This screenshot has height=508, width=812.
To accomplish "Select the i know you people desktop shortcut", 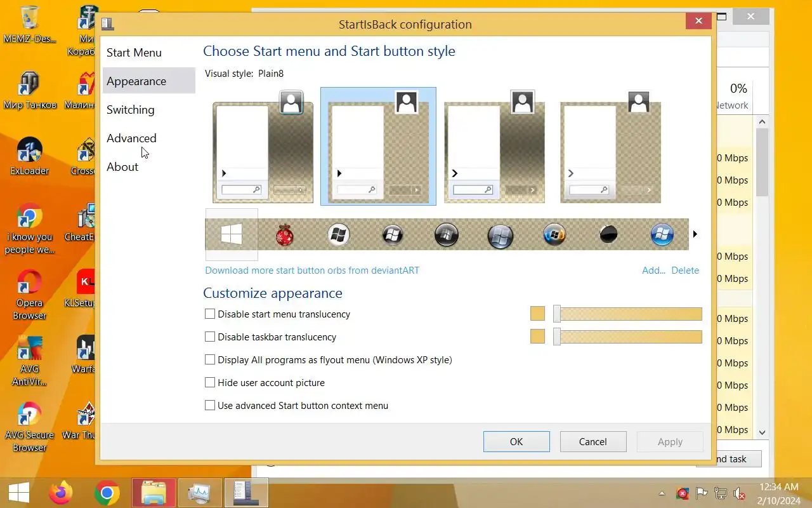I will (29, 229).
